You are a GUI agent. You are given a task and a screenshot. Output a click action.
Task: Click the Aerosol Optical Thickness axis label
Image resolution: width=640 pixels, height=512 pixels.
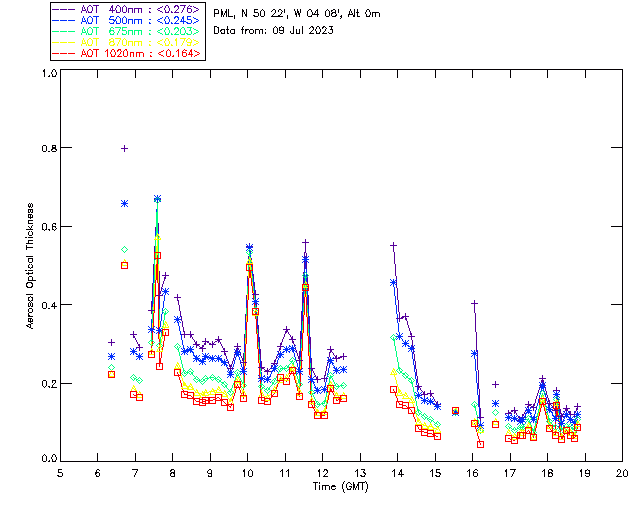tap(30, 266)
